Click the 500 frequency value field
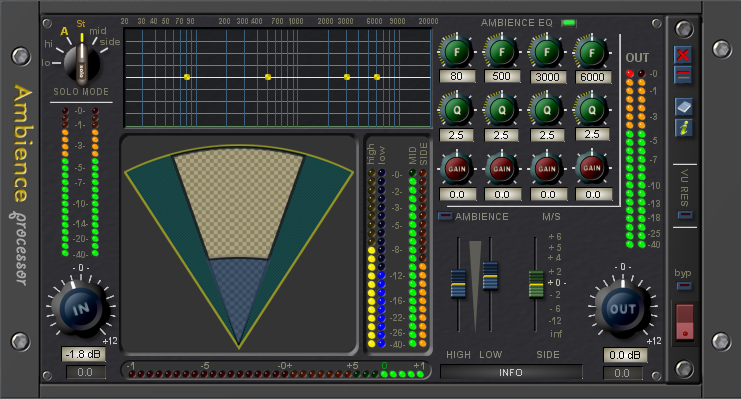The height and width of the screenshot is (399, 741). click(x=501, y=77)
